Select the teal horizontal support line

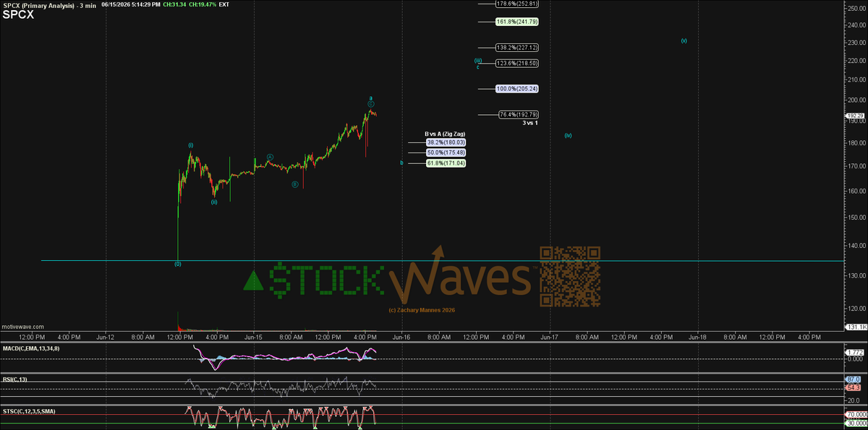441,260
